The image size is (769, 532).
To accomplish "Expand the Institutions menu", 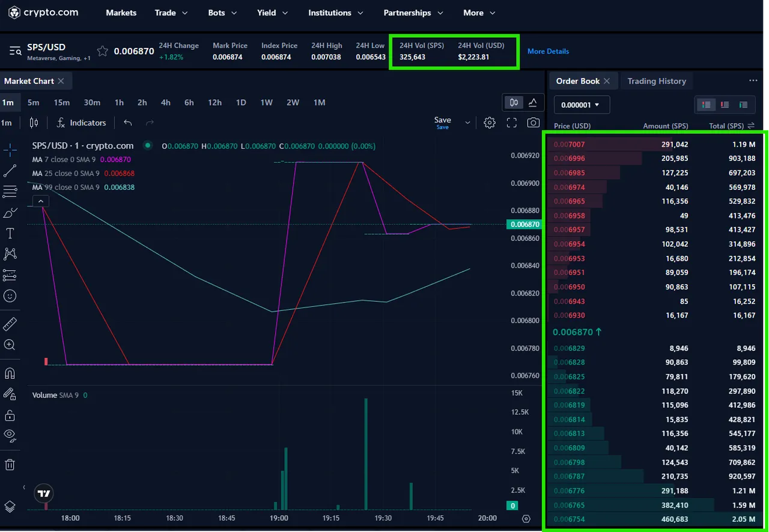I will [336, 13].
